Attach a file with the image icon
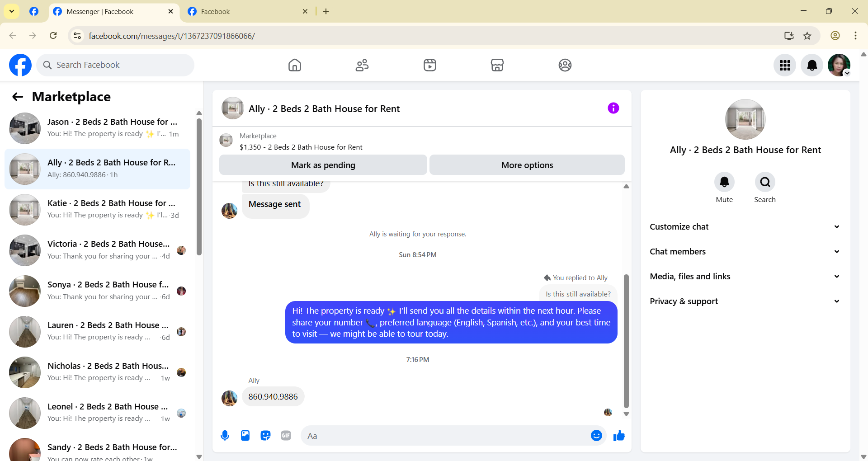 (245, 436)
